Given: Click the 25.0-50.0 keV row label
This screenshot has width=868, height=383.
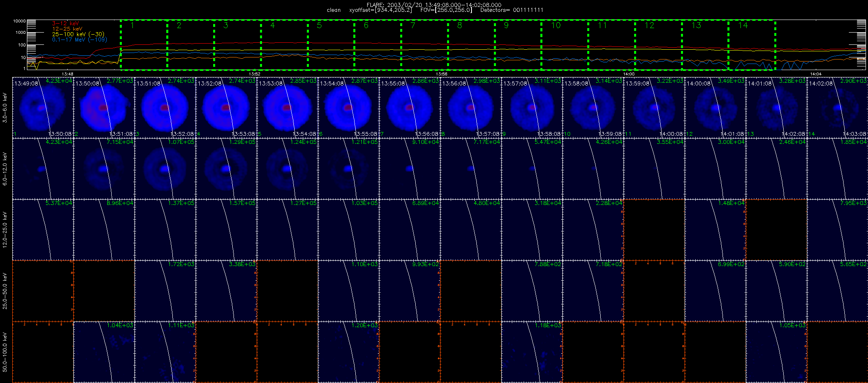Looking at the screenshot, I should pos(5,291).
